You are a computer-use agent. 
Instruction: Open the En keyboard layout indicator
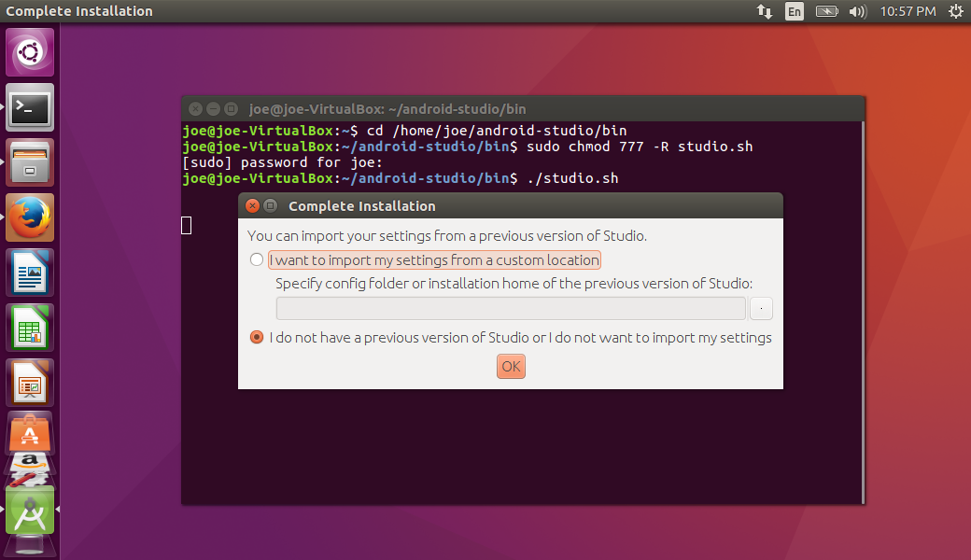[x=795, y=11]
